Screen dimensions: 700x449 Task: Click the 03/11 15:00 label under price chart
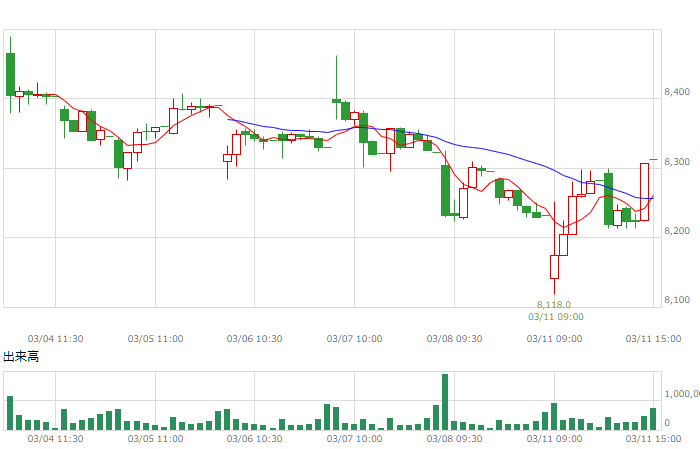pyautogui.click(x=654, y=339)
